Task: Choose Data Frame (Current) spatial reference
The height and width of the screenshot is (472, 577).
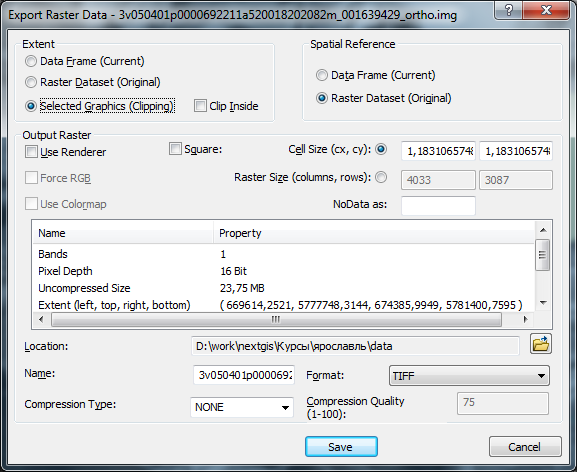Action: (x=322, y=75)
